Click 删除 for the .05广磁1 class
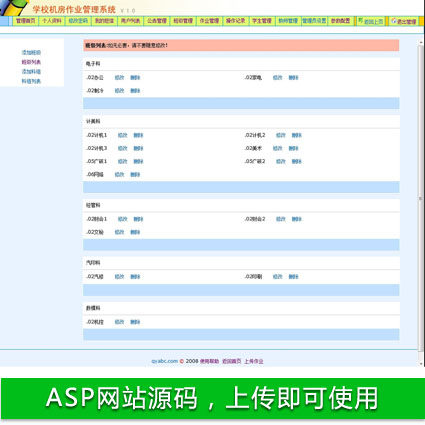The width and height of the screenshot is (425, 425). [138, 161]
